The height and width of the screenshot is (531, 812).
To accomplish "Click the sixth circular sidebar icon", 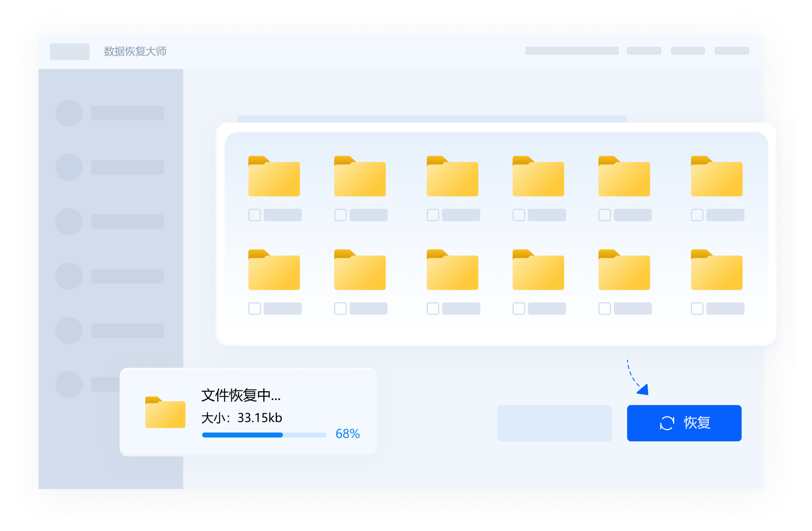I will tap(69, 384).
